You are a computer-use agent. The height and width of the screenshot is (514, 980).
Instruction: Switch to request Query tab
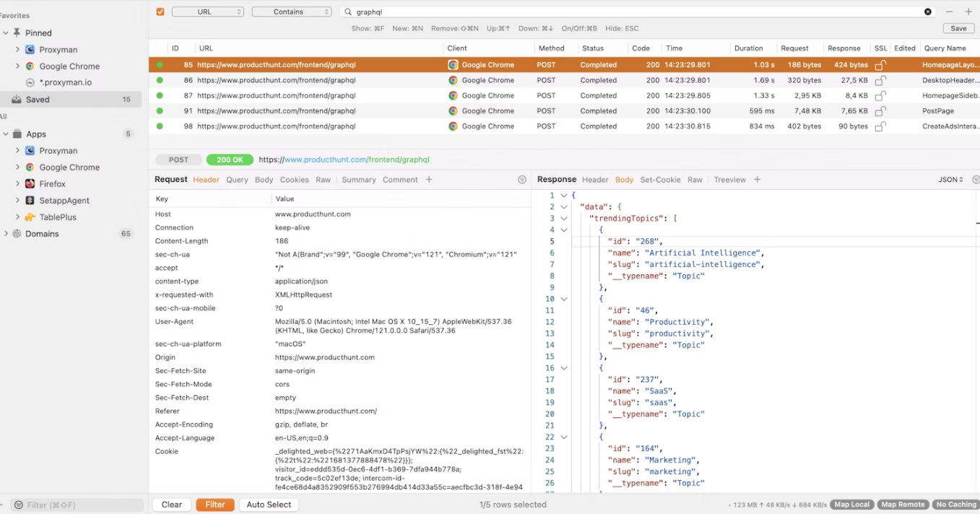(237, 180)
